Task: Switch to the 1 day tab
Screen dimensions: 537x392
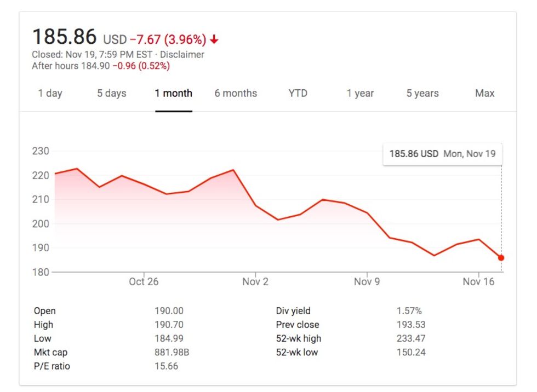Action: pyautogui.click(x=50, y=93)
